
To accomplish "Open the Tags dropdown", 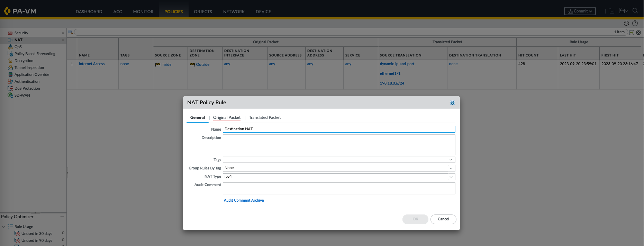I will pyautogui.click(x=451, y=160).
